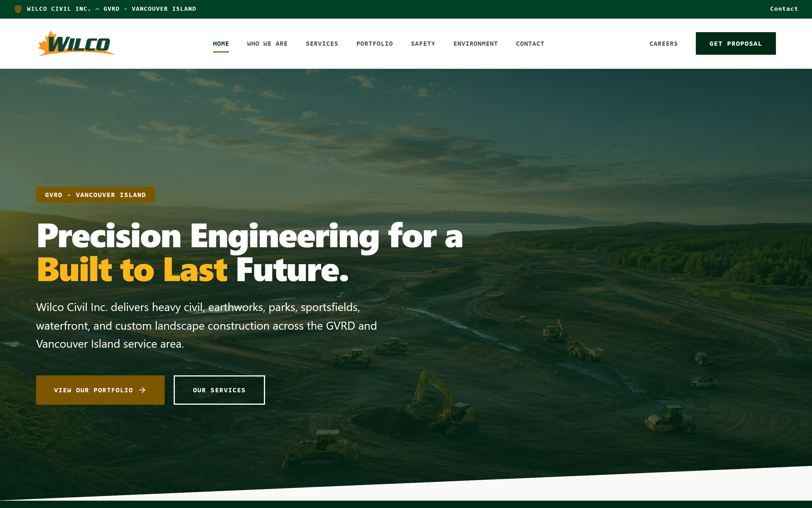Click arrow icon on View Our Portfolio button
This screenshot has height=508, width=812.
(142, 390)
